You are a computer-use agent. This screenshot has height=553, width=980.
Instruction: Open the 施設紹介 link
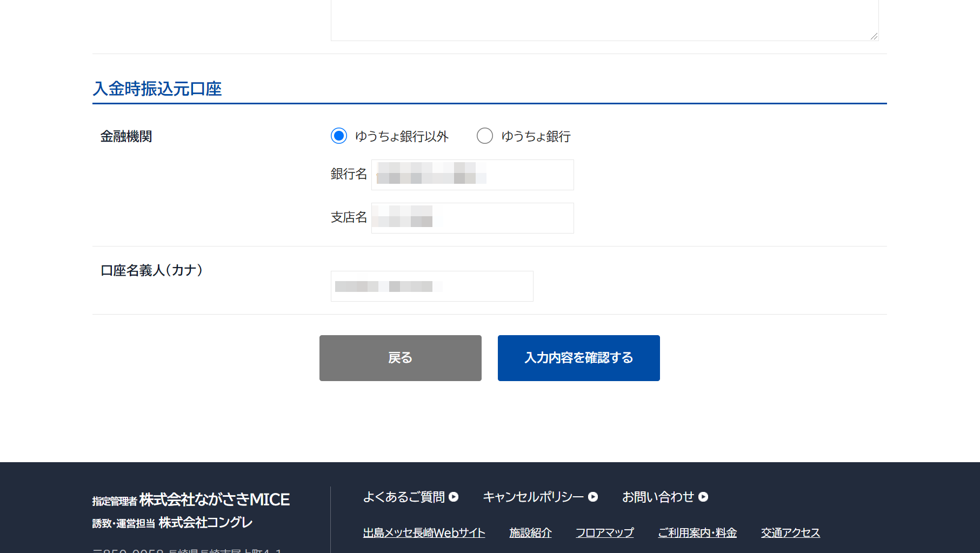pyautogui.click(x=530, y=533)
